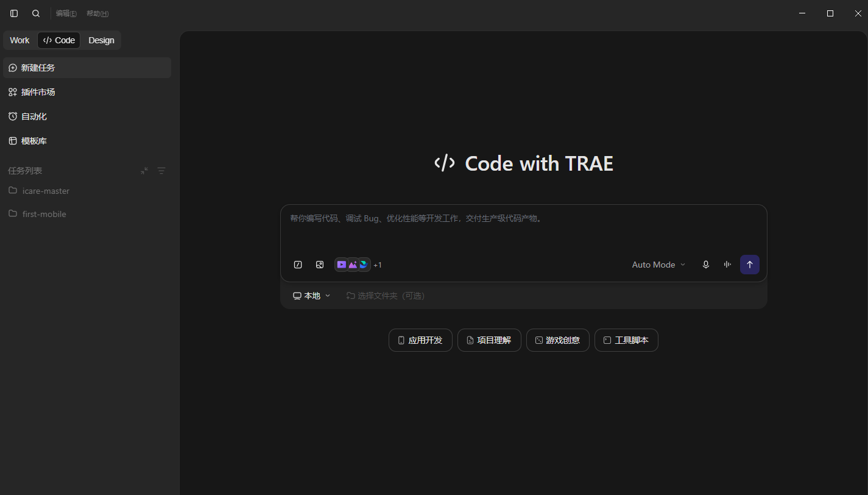The image size is (868, 495).
Task: Click the purple image sparkle plugin icon
Action: [353, 265]
